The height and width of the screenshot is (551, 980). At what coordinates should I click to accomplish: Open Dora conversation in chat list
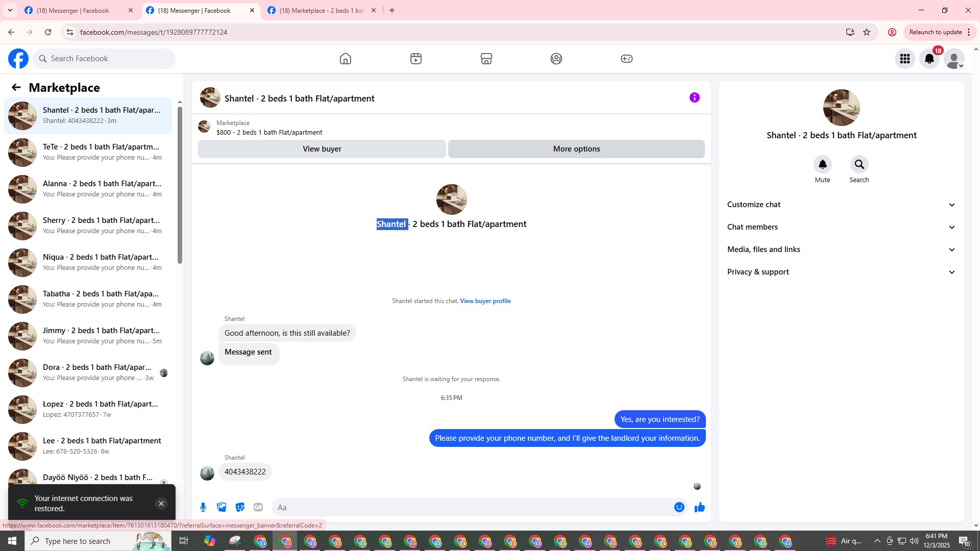pos(88,373)
